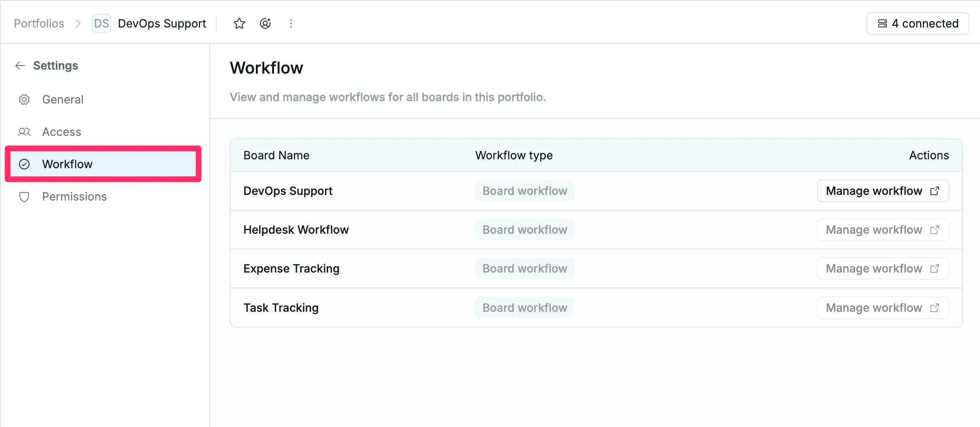This screenshot has width=980, height=427.
Task: Open the 4 connected button
Action: [918, 23]
